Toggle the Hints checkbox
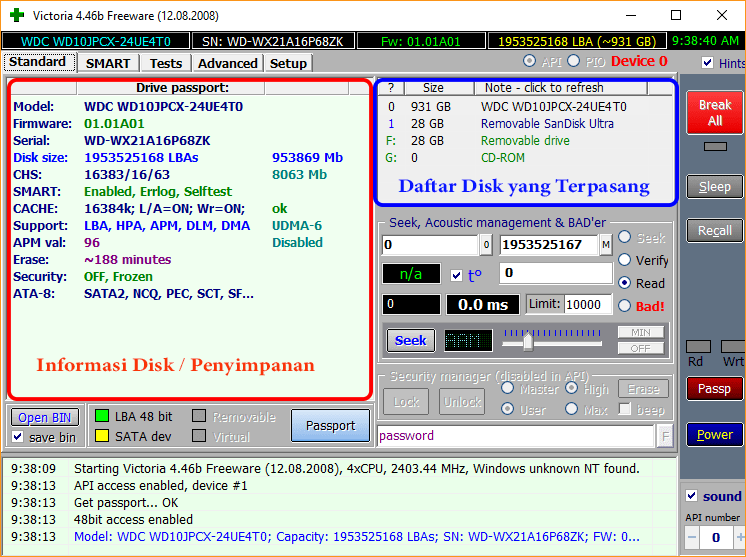The image size is (746, 557). click(x=707, y=62)
